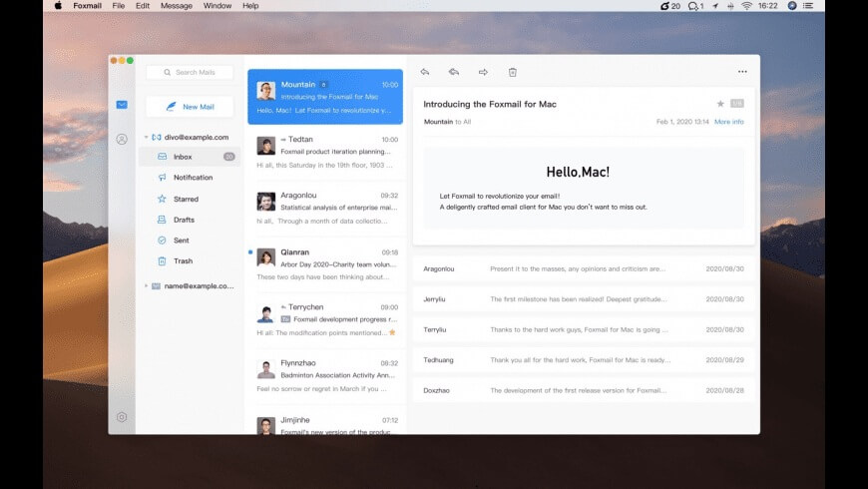Click the divo@example.com account icon

(x=156, y=138)
